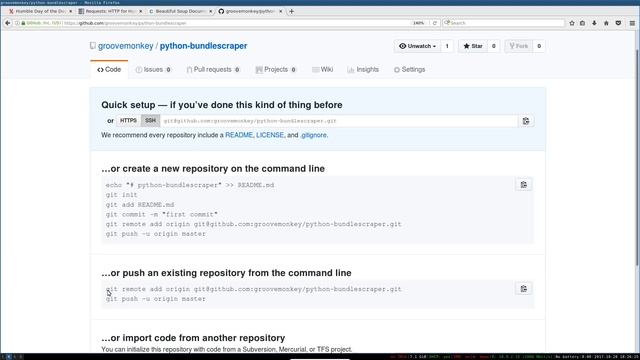The width and height of the screenshot is (640, 360).
Task: Switch to Beautiful Soup Documentation tab
Action: pyautogui.click(x=180, y=11)
